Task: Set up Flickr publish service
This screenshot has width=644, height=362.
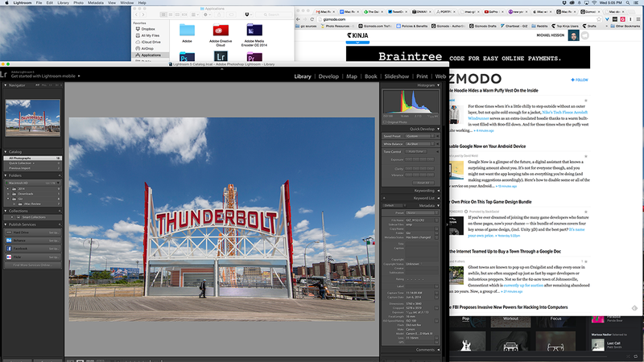Action: (x=54, y=257)
